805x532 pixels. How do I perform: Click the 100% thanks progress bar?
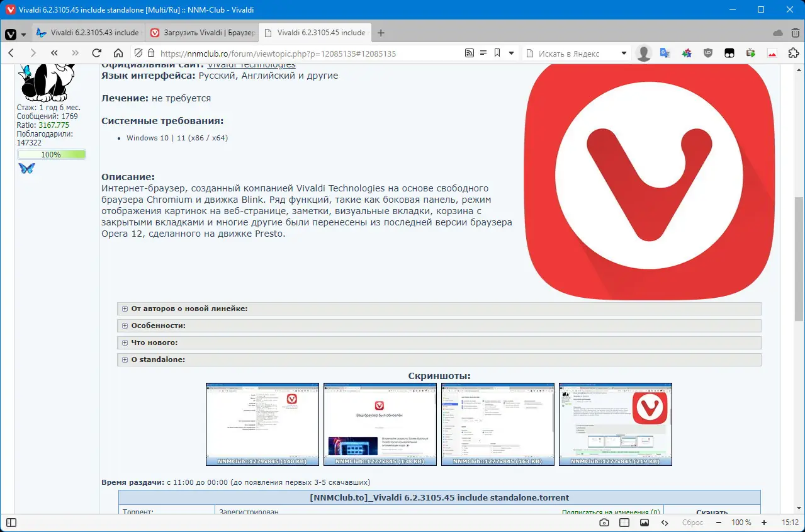(x=52, y=154)
